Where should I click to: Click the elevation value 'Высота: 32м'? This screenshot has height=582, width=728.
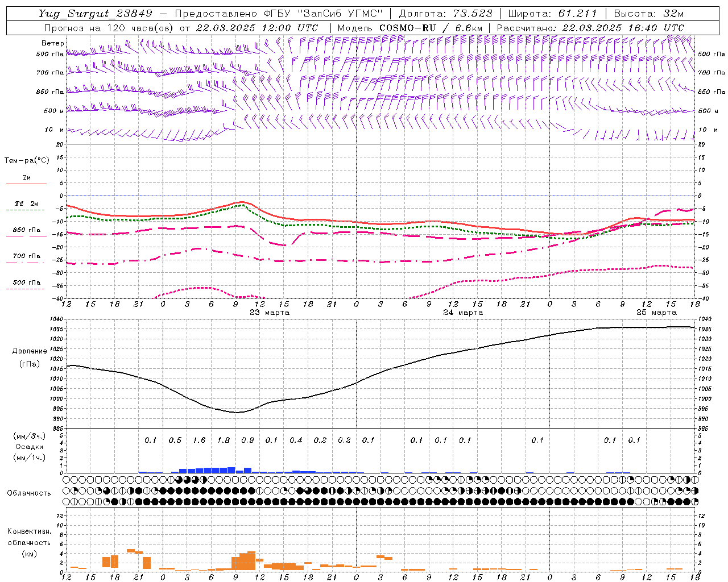tap(648, 13)
